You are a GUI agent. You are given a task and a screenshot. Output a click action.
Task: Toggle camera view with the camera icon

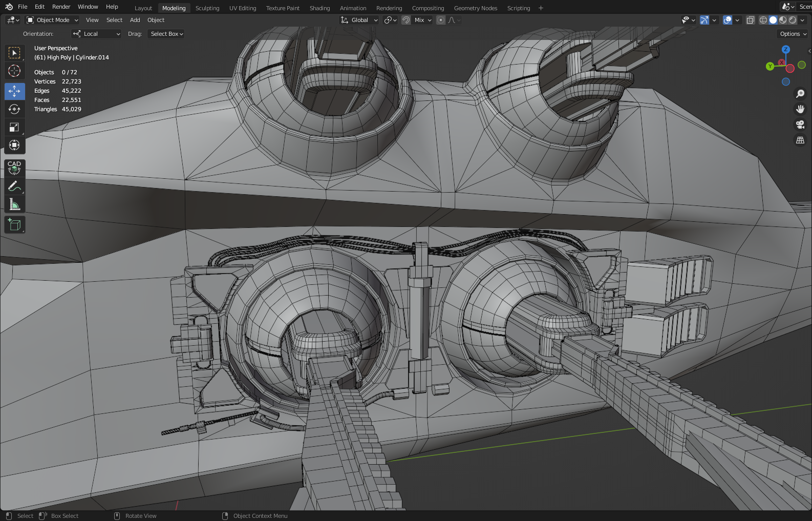(x=800, y=124)
